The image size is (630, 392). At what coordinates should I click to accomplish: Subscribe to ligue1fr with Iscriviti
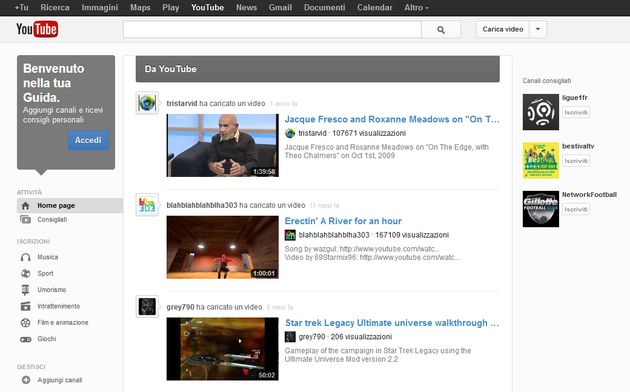[576, 112]
